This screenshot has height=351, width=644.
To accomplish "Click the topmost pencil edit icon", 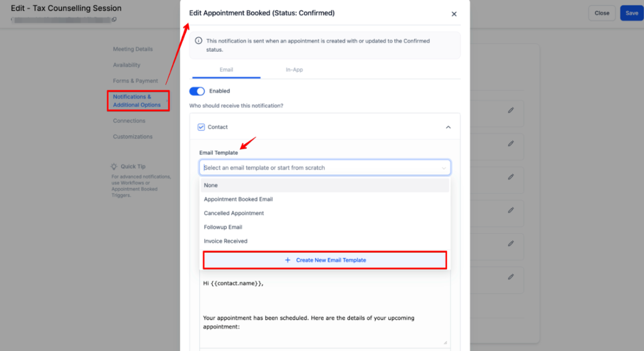I will [511, 110].
